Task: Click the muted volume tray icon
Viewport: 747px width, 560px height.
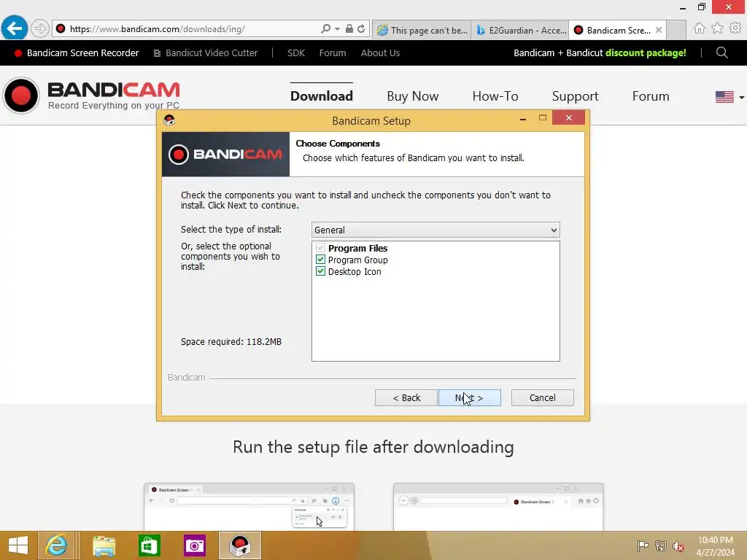Action: (678, 546)
